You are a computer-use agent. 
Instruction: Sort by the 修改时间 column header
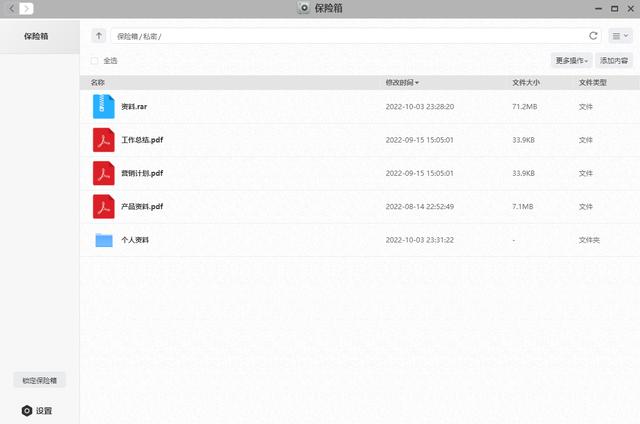point(402,82)
